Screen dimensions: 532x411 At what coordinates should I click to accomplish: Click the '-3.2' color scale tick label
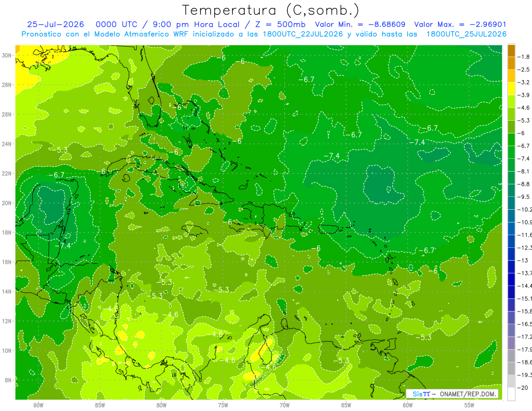(524, 82)
